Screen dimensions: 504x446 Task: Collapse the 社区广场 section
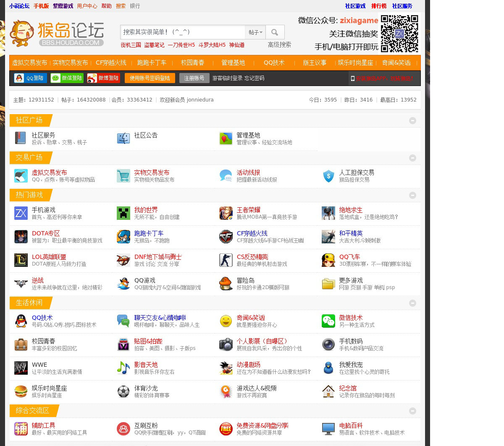point(412,120)
